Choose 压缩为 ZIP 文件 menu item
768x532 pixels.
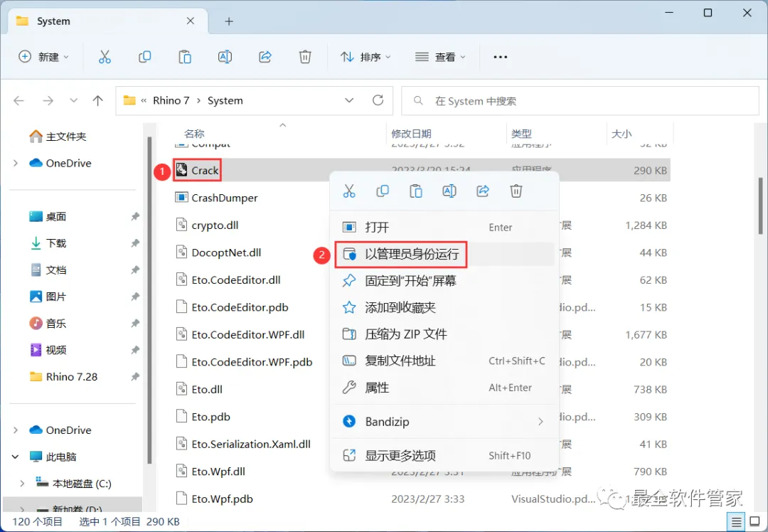click(x=443, y=334)
